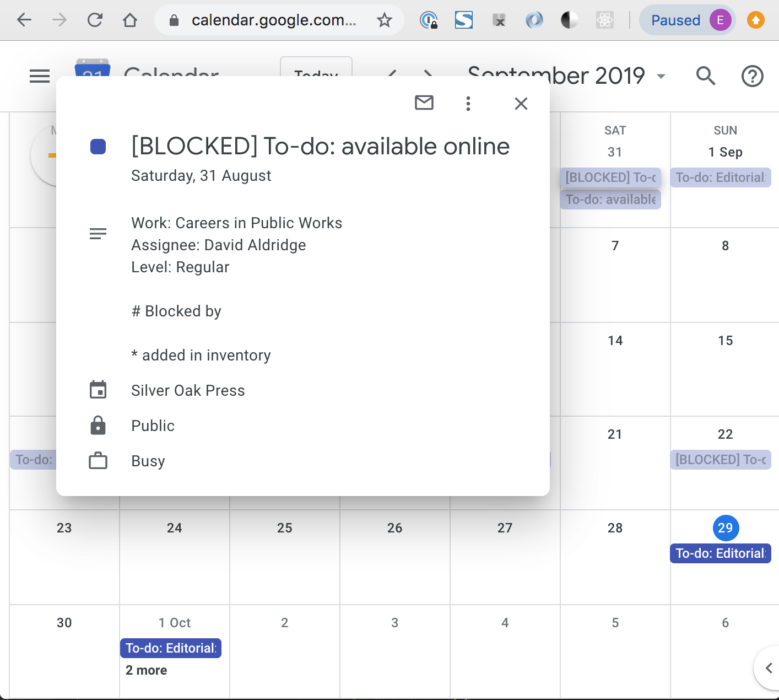Expand the September 2019 date dropdown

(x=661, y=76)
